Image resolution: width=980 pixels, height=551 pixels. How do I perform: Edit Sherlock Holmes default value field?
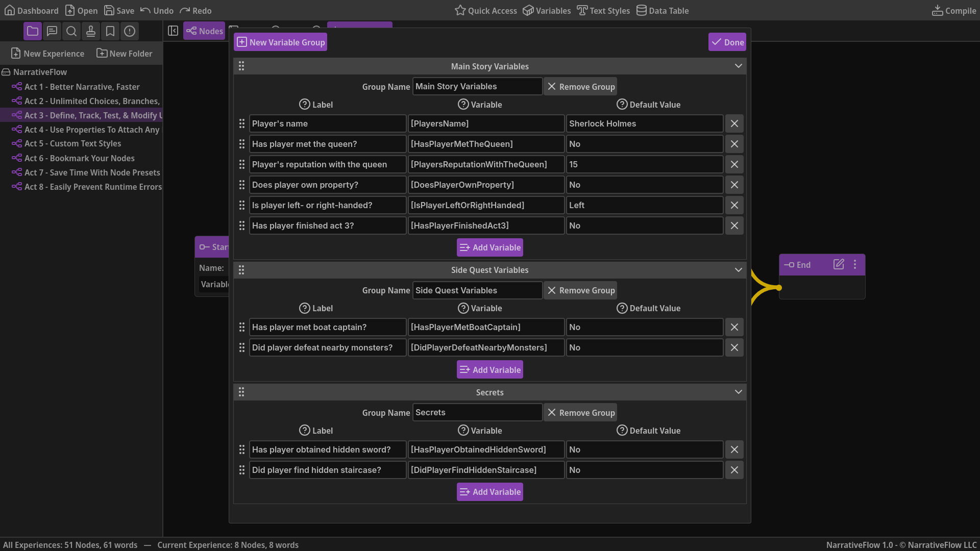coord(645,123)
